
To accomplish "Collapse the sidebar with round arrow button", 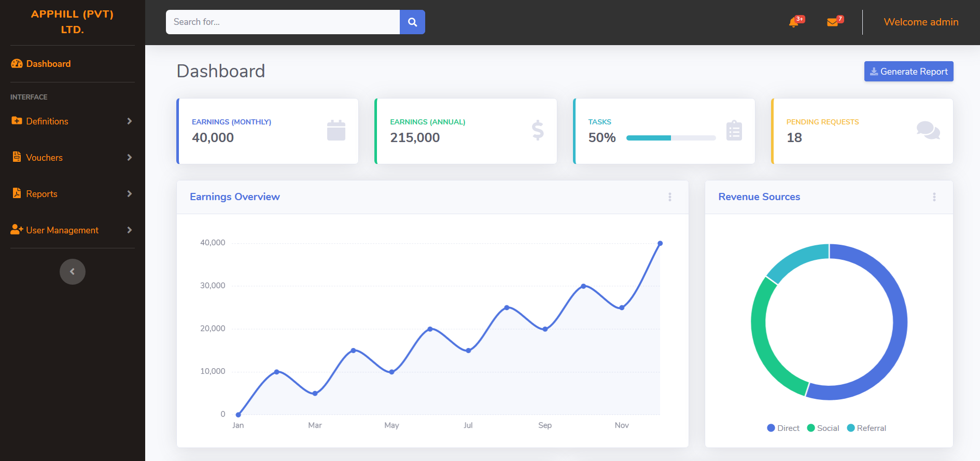I will click(73, 272).
